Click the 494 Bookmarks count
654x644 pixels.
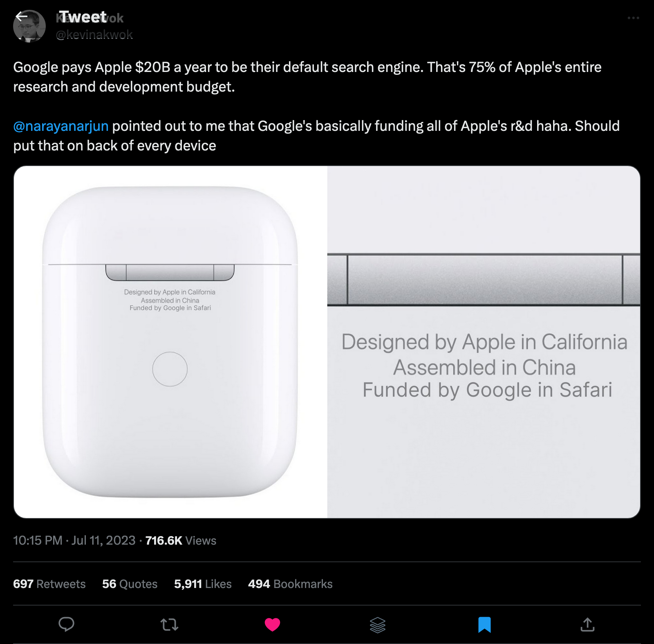290,584
